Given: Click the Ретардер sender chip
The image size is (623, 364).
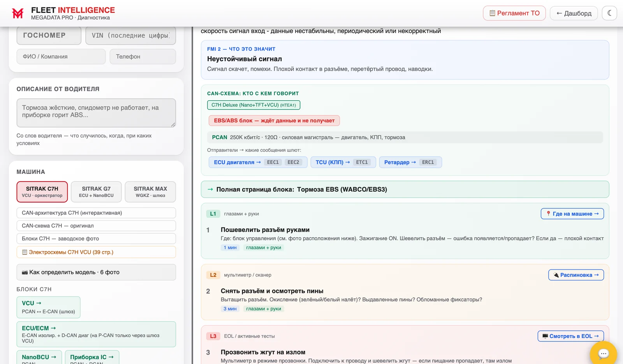Looking at the screenshot, I should coord(410,162).
